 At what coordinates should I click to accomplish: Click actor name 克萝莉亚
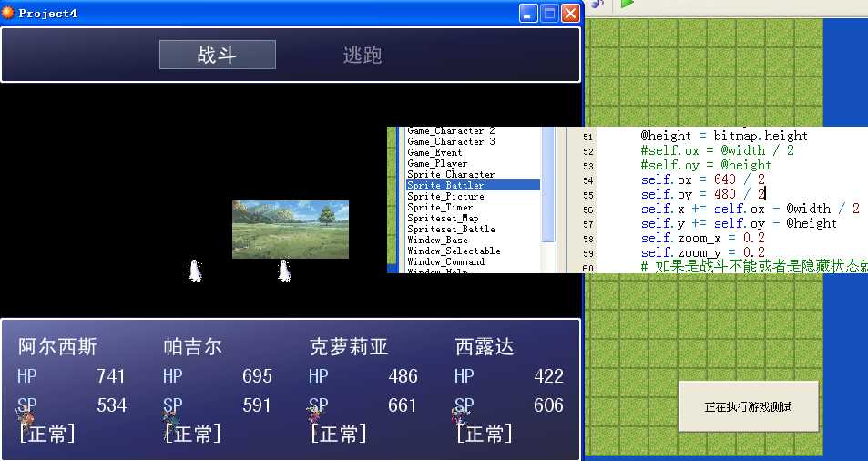click(x=349, y=347)
